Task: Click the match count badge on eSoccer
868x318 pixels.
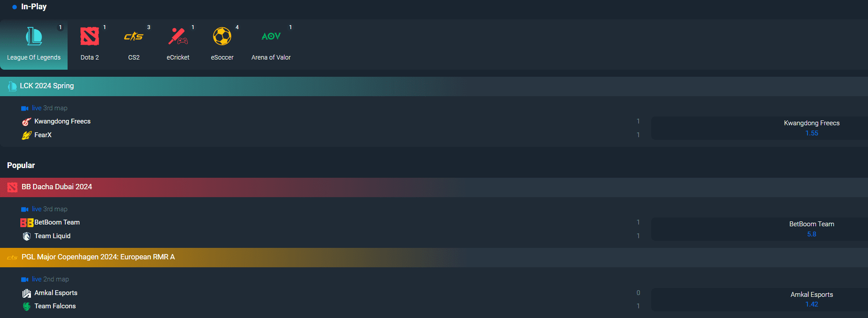Action: click(237, 27)
